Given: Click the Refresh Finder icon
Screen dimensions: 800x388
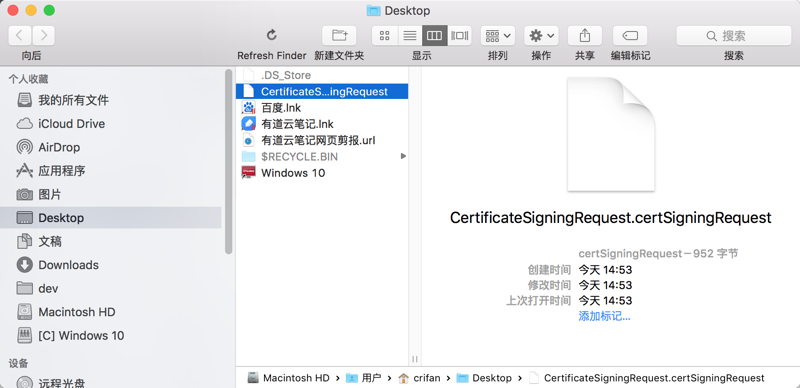Looking at the screenshot, I should click(272, 35).
